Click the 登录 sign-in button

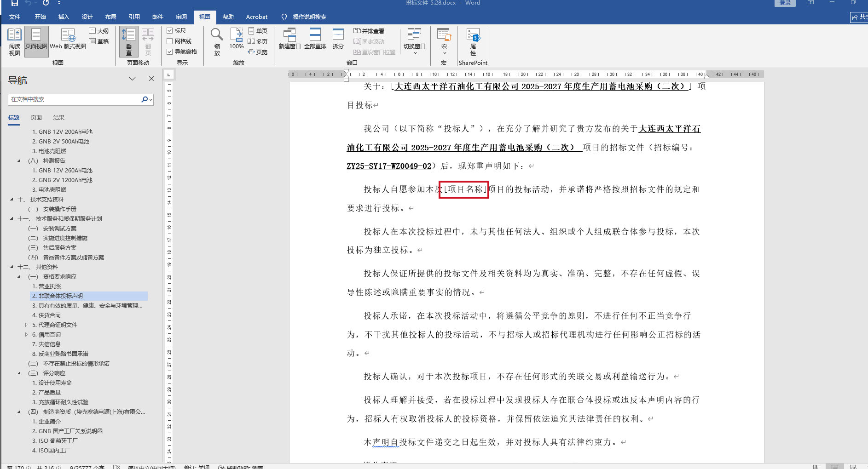785,3
